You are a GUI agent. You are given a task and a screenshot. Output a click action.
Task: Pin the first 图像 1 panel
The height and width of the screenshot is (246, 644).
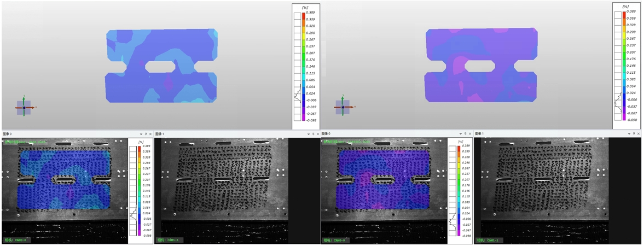313,134
